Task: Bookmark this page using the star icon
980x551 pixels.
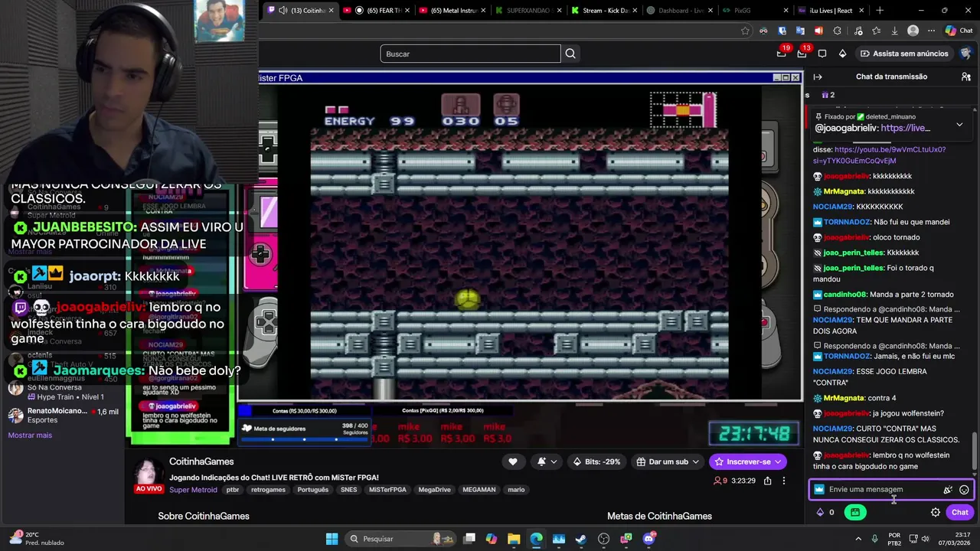Action: [x=745, y=31]
